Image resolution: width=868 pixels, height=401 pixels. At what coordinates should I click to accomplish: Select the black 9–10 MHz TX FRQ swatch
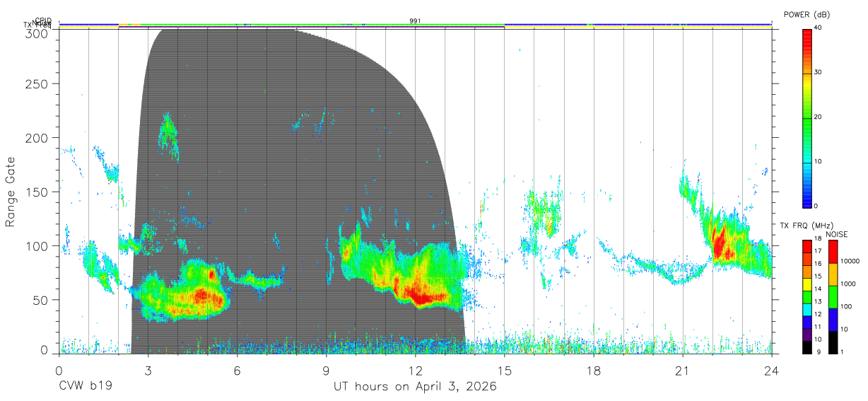click(807, 347)
